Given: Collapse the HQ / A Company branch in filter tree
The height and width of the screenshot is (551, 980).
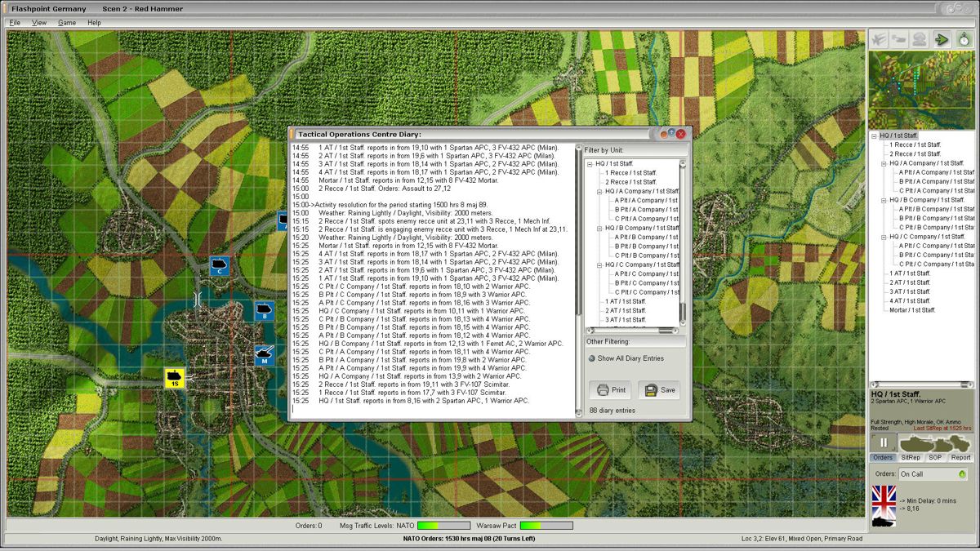Looking at the screenshot, I should [599, 190].
